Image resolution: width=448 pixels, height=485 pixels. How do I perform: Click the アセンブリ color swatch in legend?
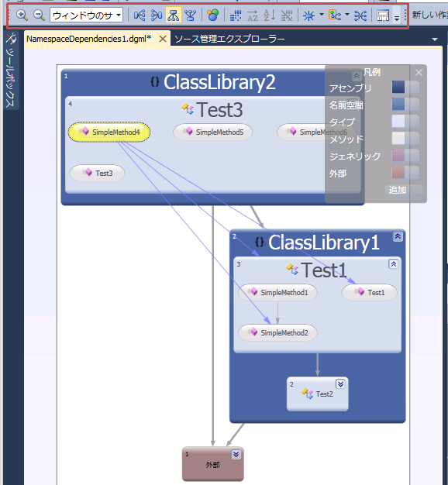[398, 87]
